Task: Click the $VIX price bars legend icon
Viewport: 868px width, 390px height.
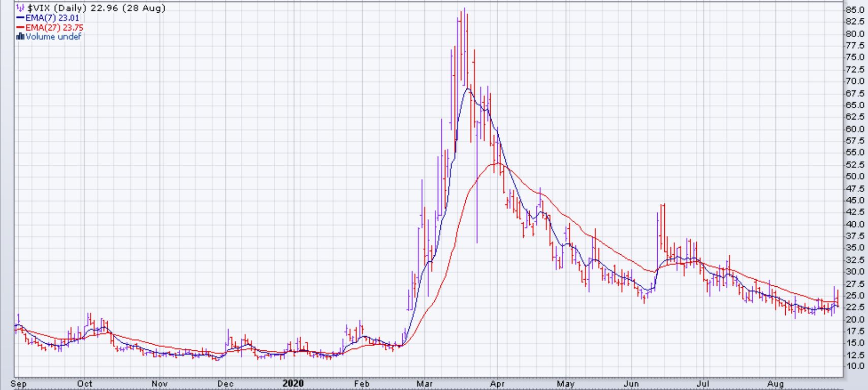Action: [21, 8]
